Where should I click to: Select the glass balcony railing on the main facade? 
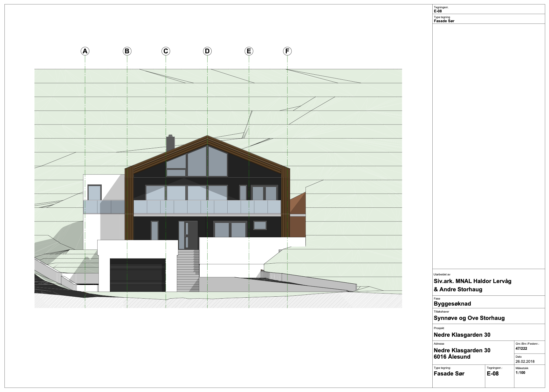click(x=207, y=207)
